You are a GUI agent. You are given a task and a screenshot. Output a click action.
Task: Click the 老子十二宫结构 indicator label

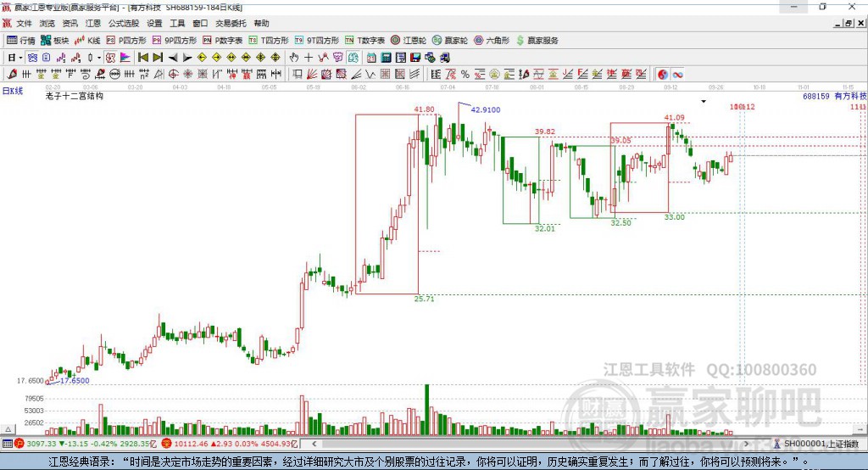[75, 97]
